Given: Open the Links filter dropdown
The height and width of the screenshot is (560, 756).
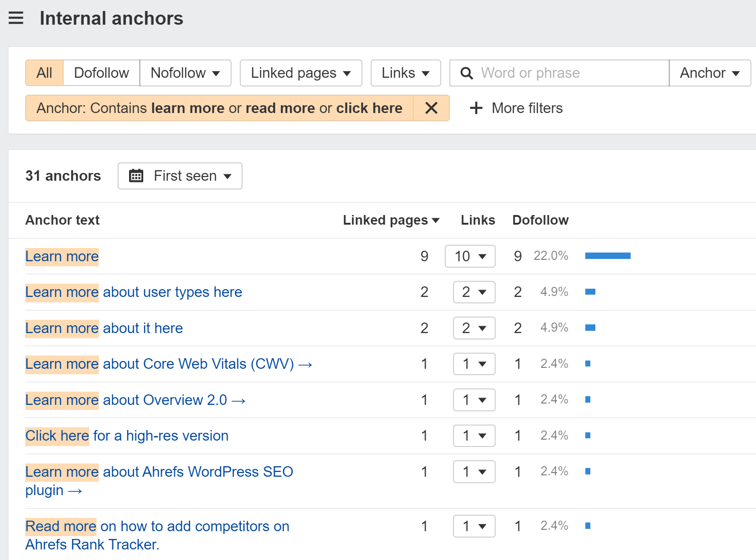Looking at the screenshot, I should point(405,73).
